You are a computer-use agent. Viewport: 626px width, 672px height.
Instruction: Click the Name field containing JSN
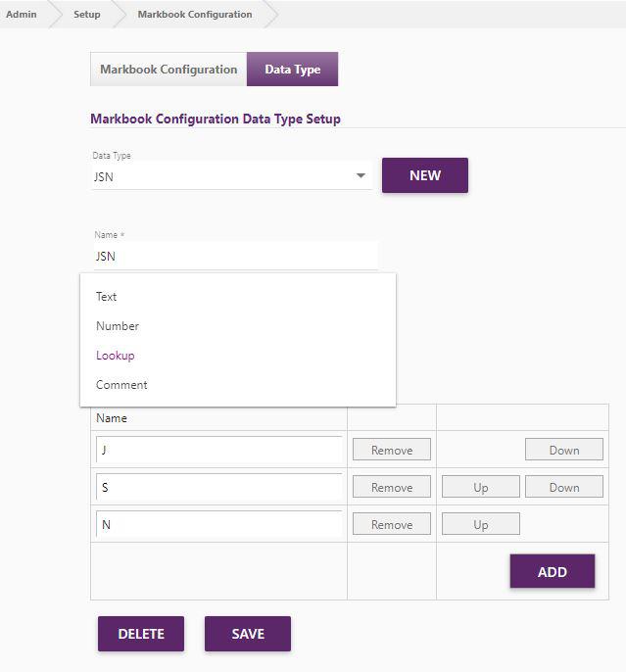236,257
